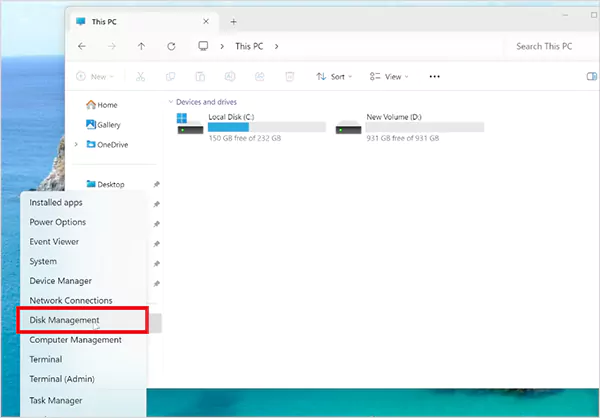
Task: Open the View dropdown menu
Action: click(389, 76)
